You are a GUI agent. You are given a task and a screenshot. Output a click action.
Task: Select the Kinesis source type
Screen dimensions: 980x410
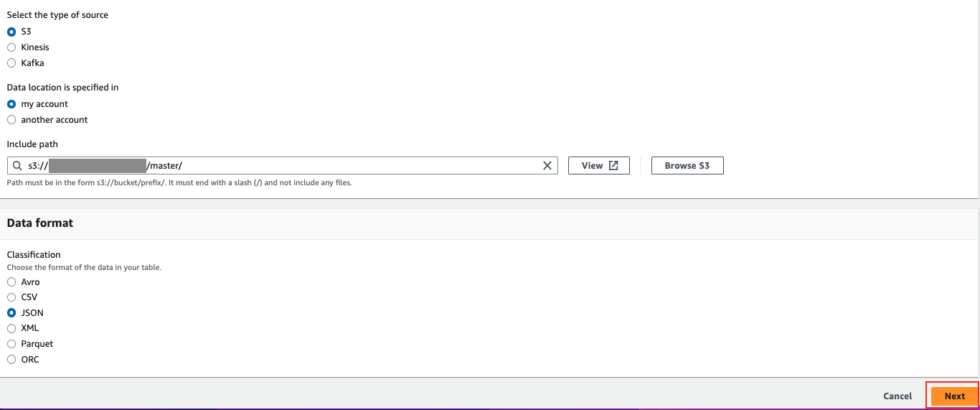[11, 47]
